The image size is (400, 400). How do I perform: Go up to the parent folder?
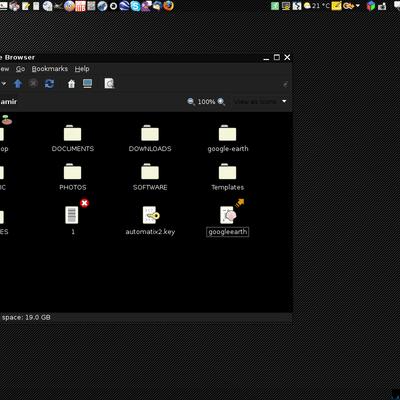click(18, 83)
